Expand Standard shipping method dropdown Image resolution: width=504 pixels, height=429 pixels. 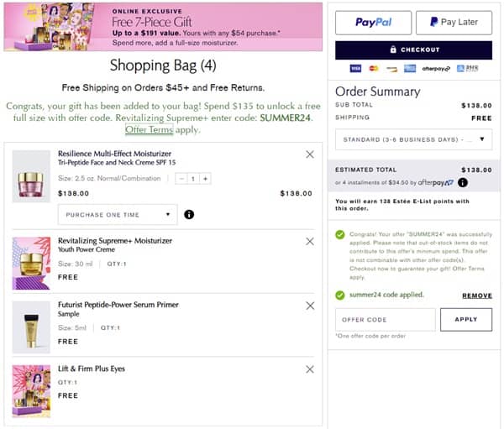(x=413, y=139)
